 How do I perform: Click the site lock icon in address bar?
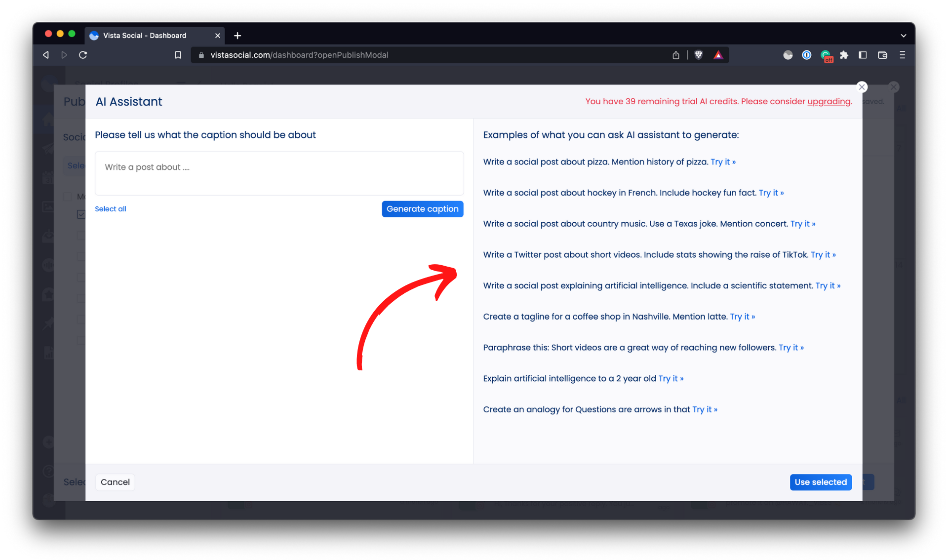(x=201, y=55)
